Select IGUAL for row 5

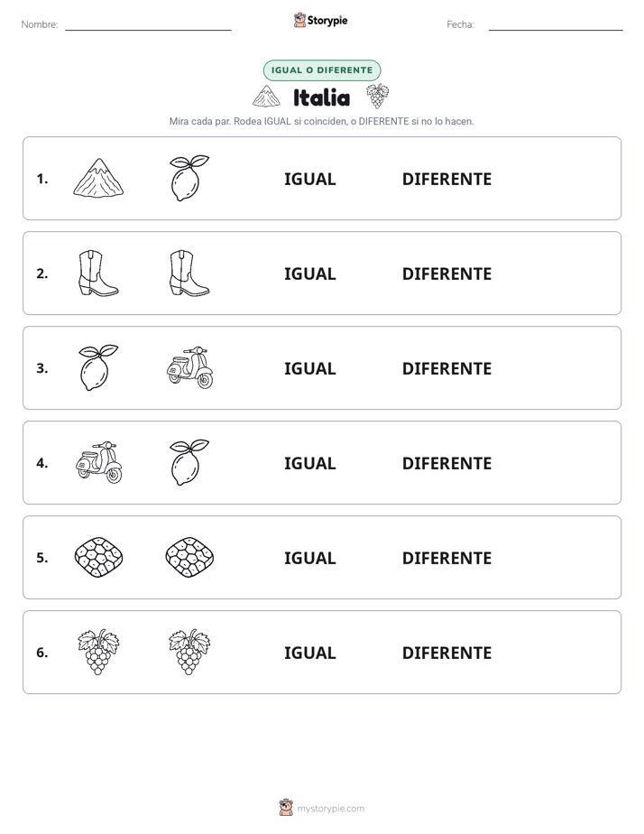click(309, 558)
